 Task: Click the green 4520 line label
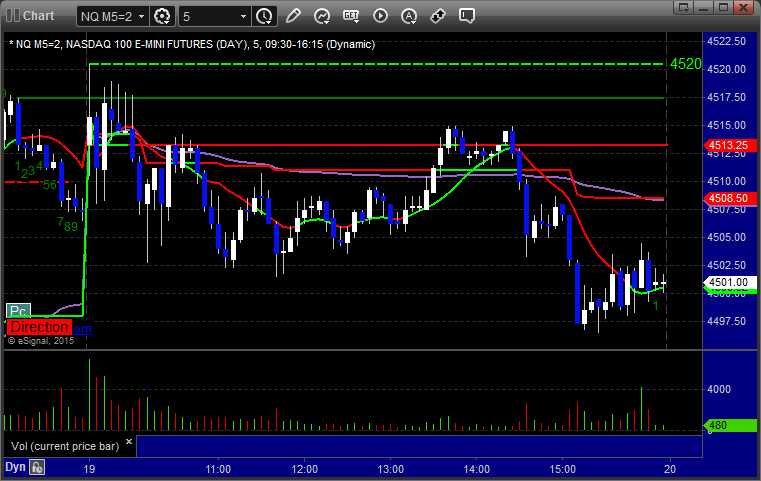point(686,64)
